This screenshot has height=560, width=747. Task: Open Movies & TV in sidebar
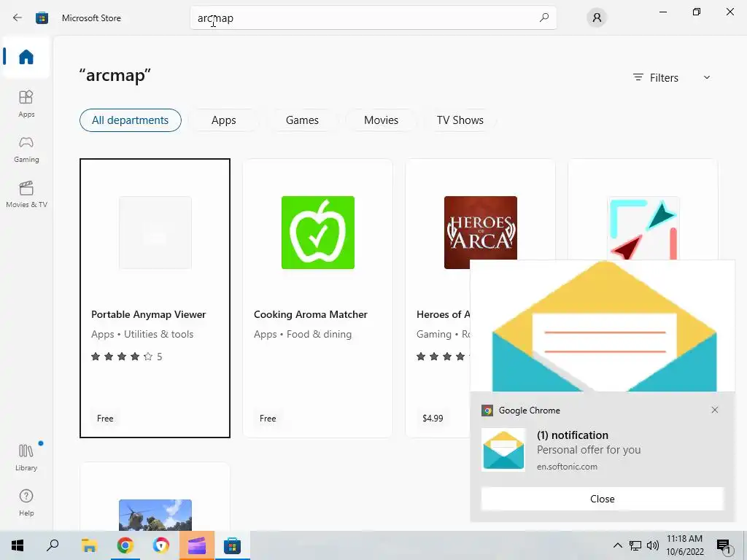point(26,194)
